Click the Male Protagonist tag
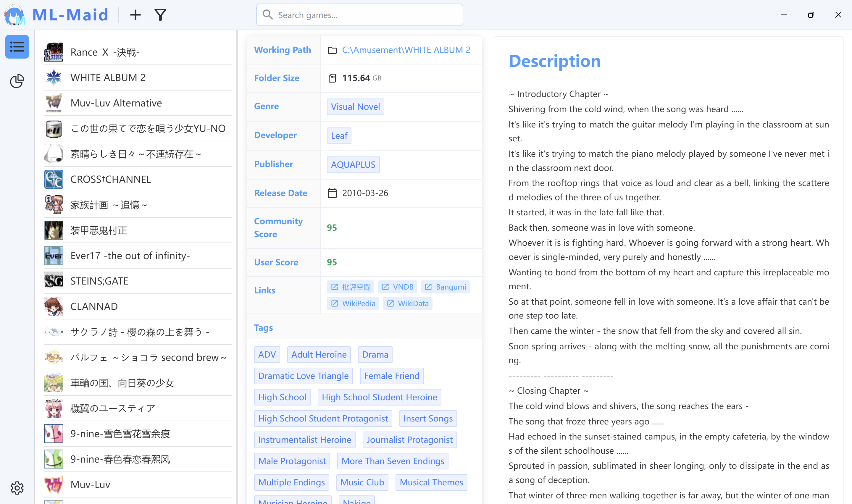 click(x=292, y=461)
